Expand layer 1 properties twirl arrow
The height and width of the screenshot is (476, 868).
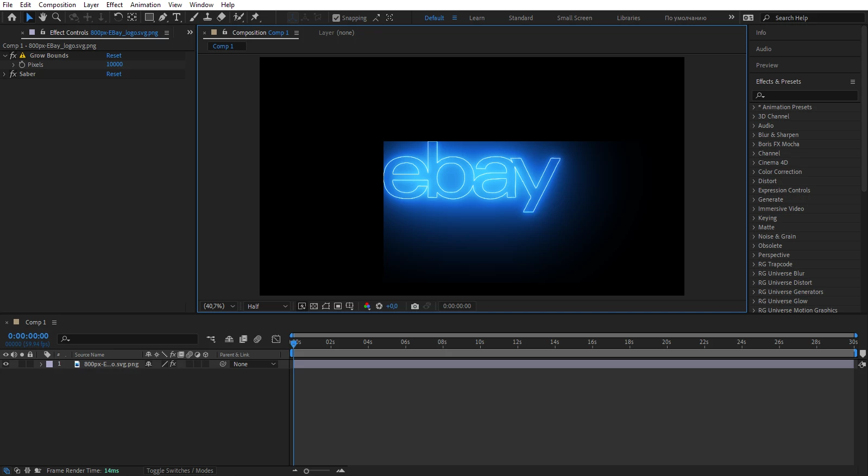click(x=41, y=364)
